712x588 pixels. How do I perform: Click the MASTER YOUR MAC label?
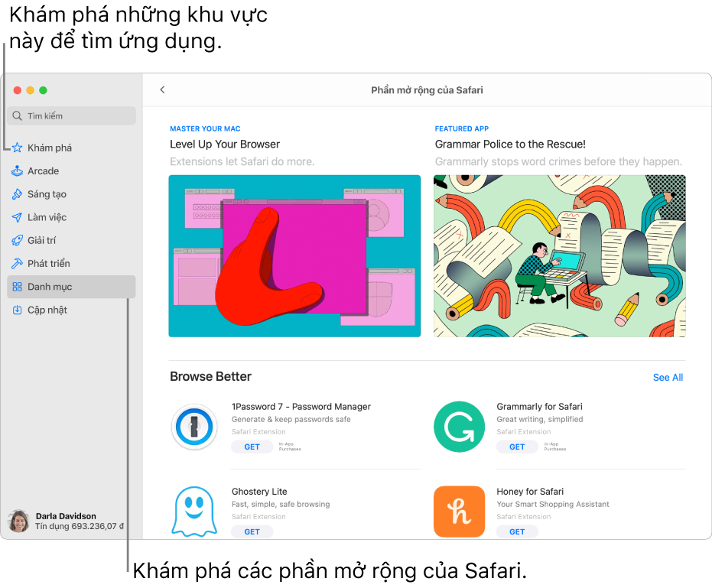coord(205,128)
